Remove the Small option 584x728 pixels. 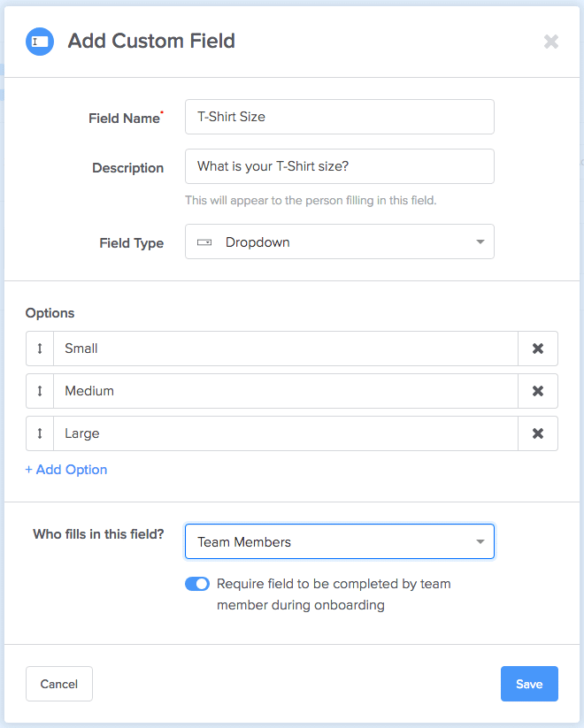(538, 349)
